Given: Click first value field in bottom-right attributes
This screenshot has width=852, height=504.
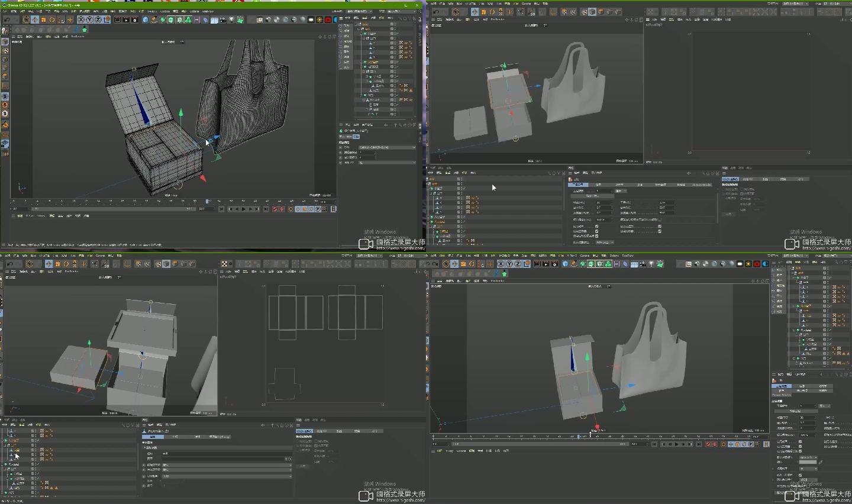Looking at the screenshot, I should pyautogui.click(x=808, y=406).
